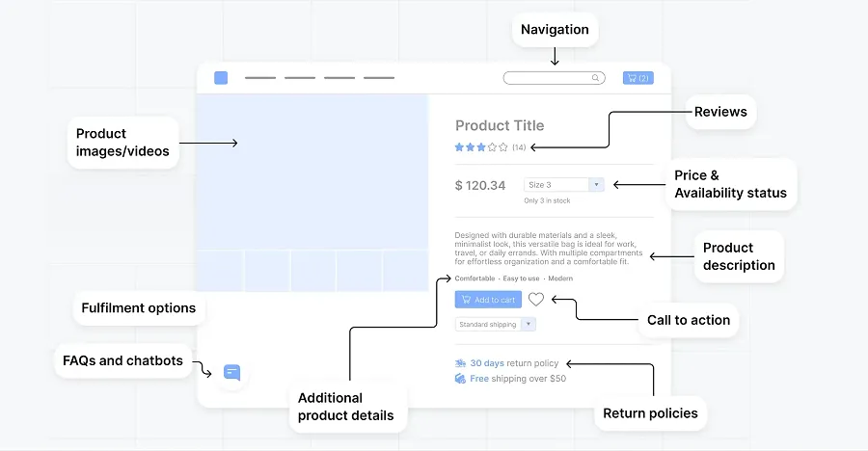Image resolution: width=868 pixels, height=451 pixels.
Task: Click the return policy icon beside 30 days
Action: pyautogui.click(x=461, y=363)
